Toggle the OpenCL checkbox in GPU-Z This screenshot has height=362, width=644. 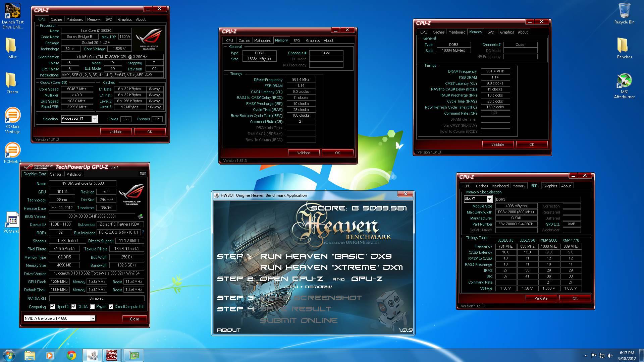[53, 307]
